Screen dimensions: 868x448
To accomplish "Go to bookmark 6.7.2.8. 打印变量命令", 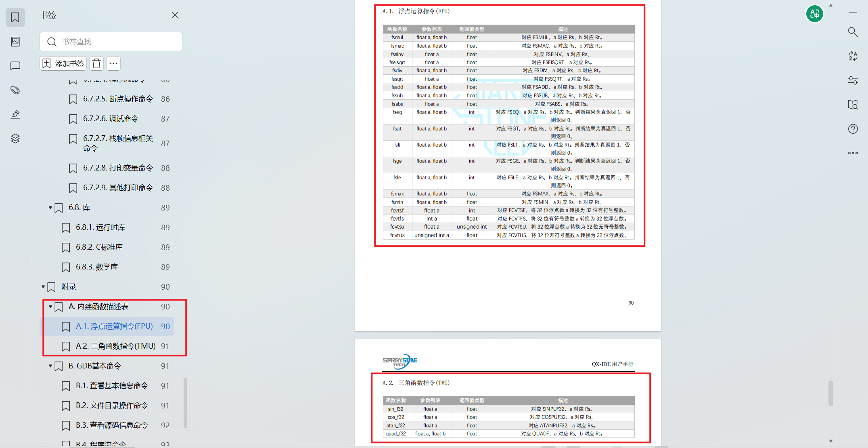I will coord(118,168).
